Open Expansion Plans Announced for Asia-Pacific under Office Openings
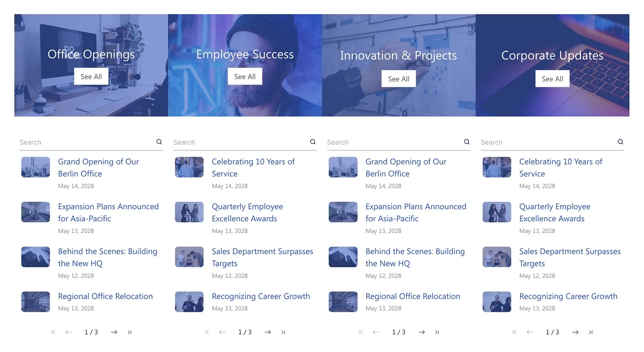Image resolution: width=644 pixels, height=352 pixels. pyautogui.click(x=108, y=212)
